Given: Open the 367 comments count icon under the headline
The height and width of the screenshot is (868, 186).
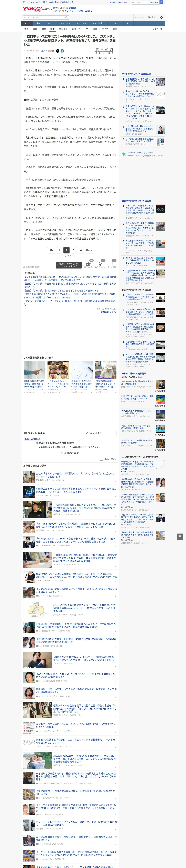Looking at the screenshot, I should point(44,51).
